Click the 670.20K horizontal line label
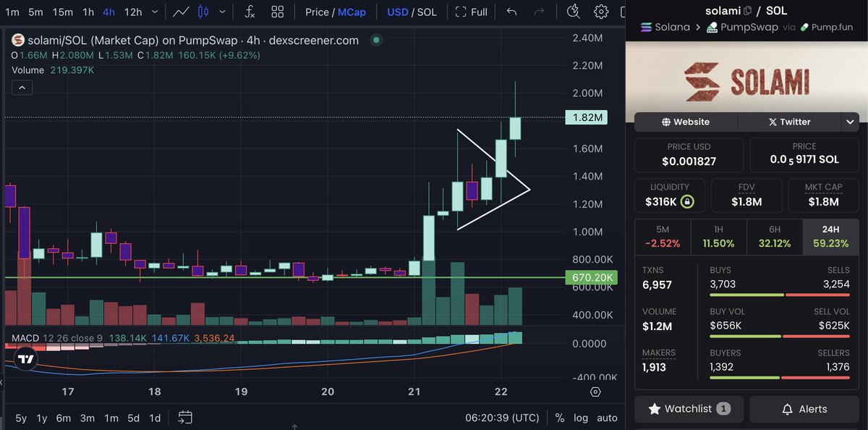This screenshot has height=430, width=868. (592, 278)
